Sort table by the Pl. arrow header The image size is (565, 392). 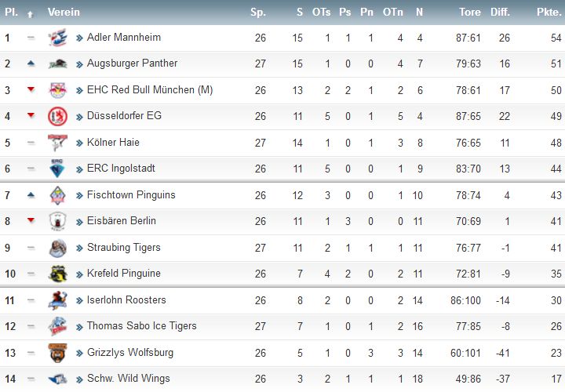[x=31, y=14]
